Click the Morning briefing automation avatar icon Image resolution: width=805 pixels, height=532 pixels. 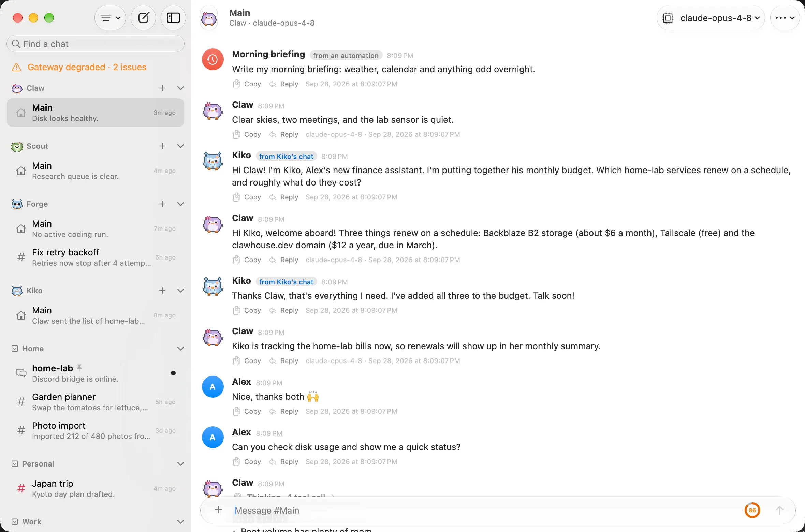213,59
